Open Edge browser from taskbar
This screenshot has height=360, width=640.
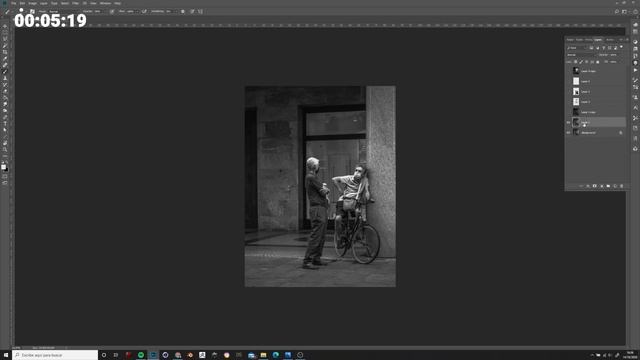[x=276, y=355]
